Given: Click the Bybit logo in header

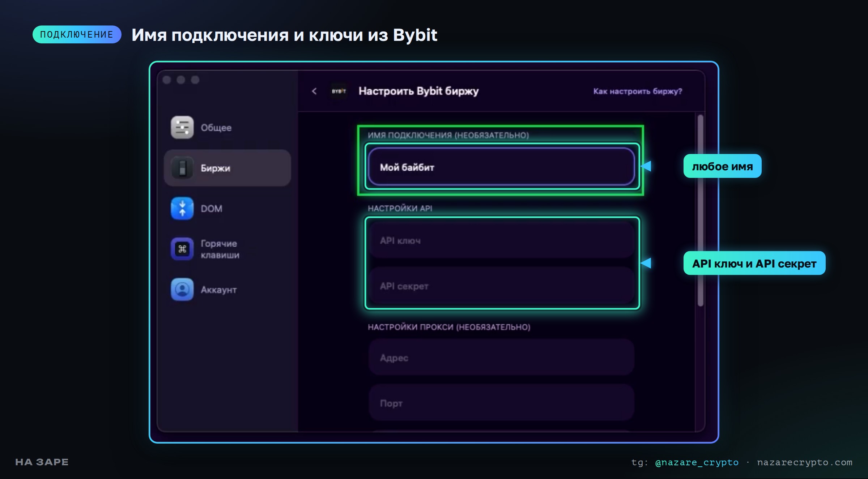Looking at the screenshot, I should click(339, 91).
